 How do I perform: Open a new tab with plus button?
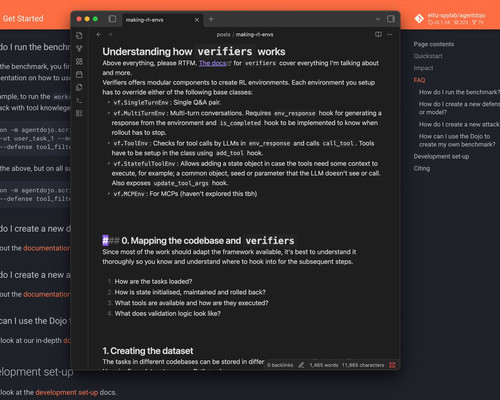click(211, 19)
